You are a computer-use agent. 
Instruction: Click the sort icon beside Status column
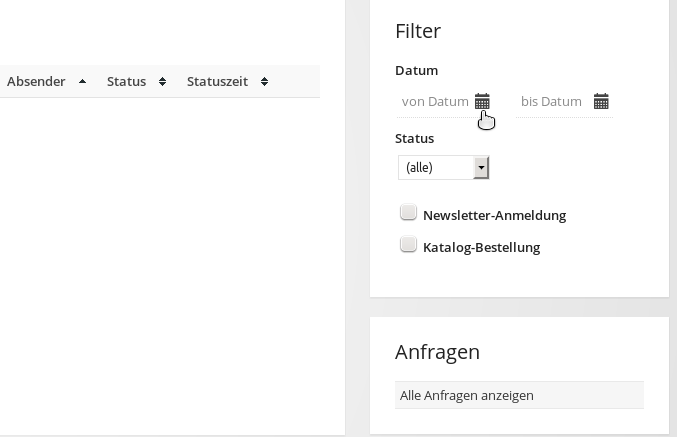click(162, 81)
